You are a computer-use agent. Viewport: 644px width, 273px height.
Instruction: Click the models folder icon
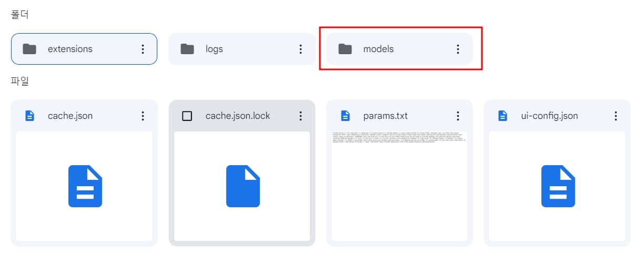tap(345, 49)
